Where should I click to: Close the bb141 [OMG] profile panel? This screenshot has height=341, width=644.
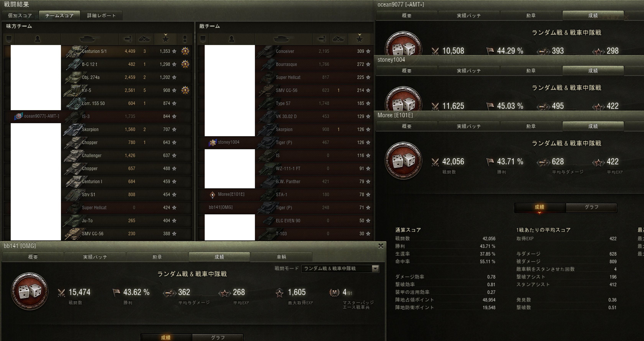coord(381,246)
